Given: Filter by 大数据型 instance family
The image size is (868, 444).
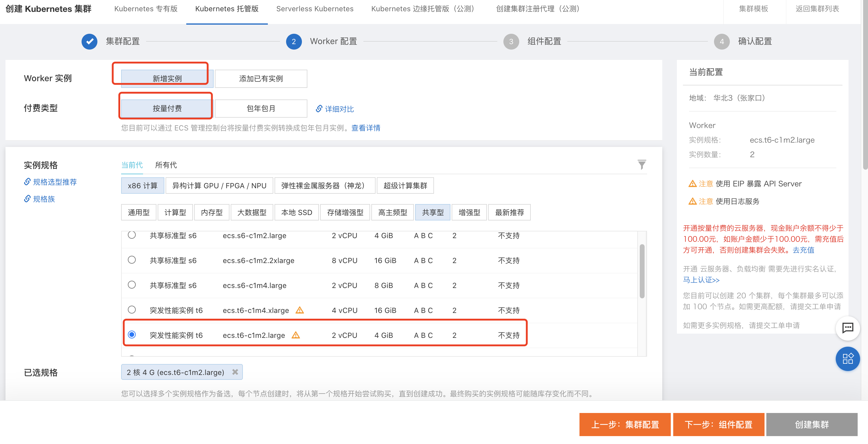Looking at the screenshot, I should click(x=252, y=212).
